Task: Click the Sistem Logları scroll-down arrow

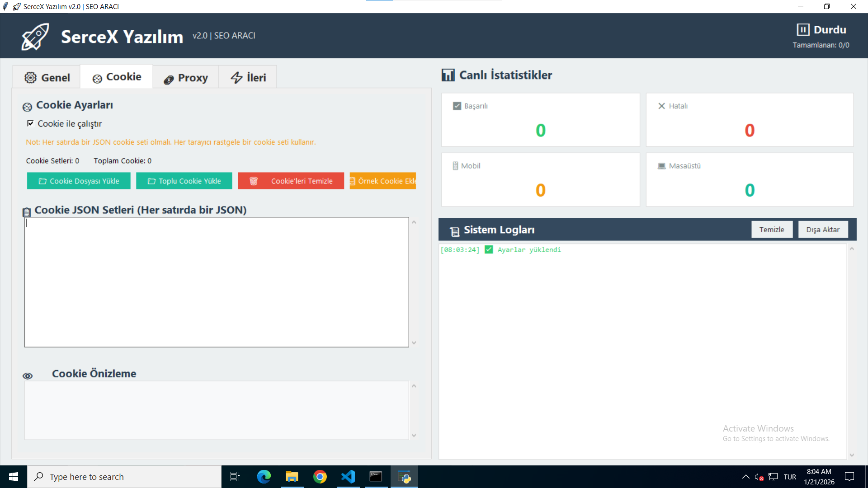Action: pos(852,455)
